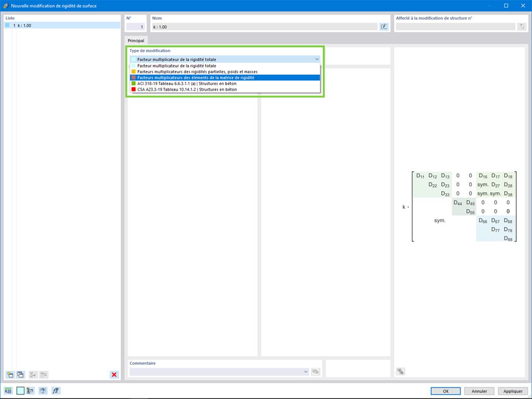The image size is (532, 399).
Task: Click the Appliquer button
Action: 513,391
